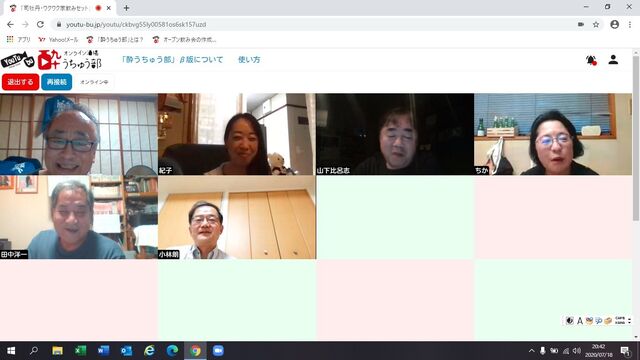Close the current browser tab
Image resolution: width=640 pixels, height=360 pixels.
pyautogui.click(x=109, y=8)
